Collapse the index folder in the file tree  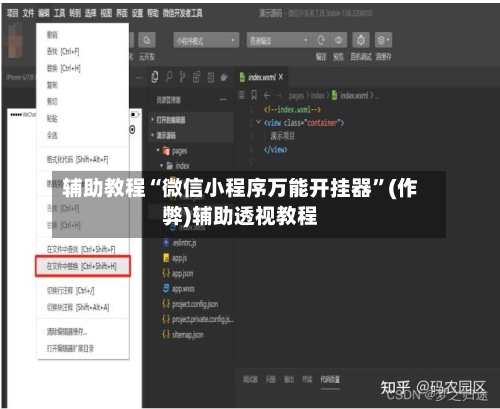tap(162, 166)
